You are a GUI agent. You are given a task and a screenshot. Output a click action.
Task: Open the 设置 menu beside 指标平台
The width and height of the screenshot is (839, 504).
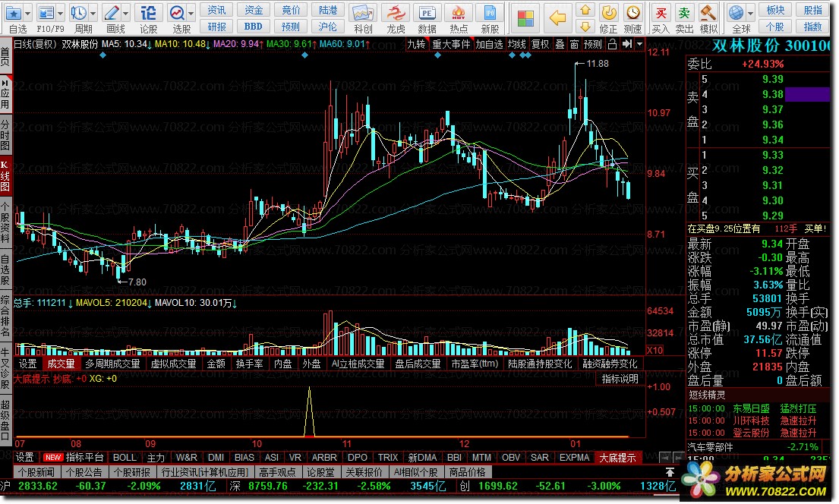click(x=24, y=458)
